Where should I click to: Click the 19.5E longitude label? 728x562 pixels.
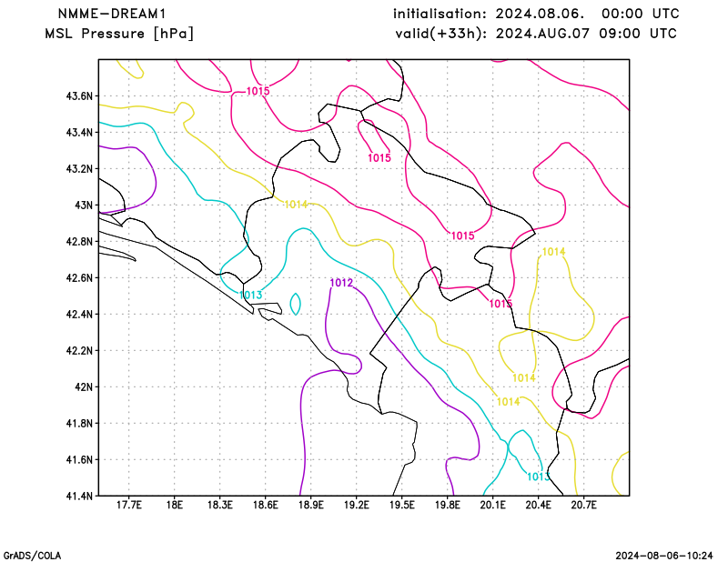tap(402, 505)
